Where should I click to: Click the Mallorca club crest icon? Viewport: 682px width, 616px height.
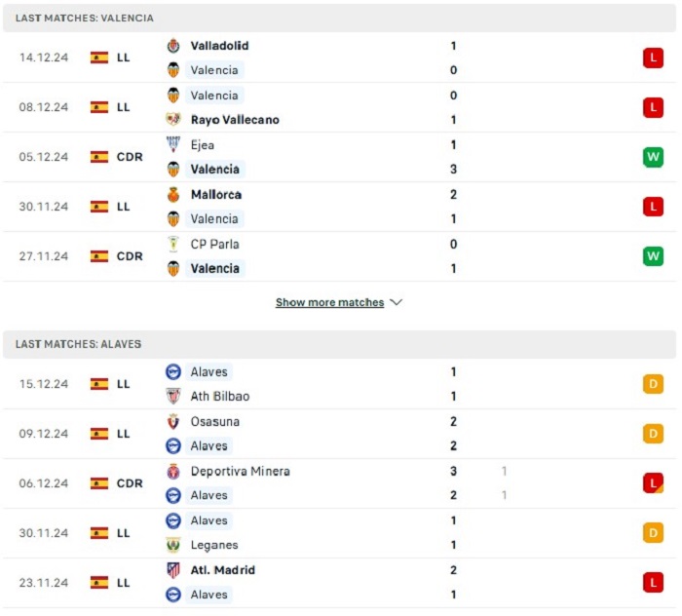pyautogui.click(x=173, y=195)
